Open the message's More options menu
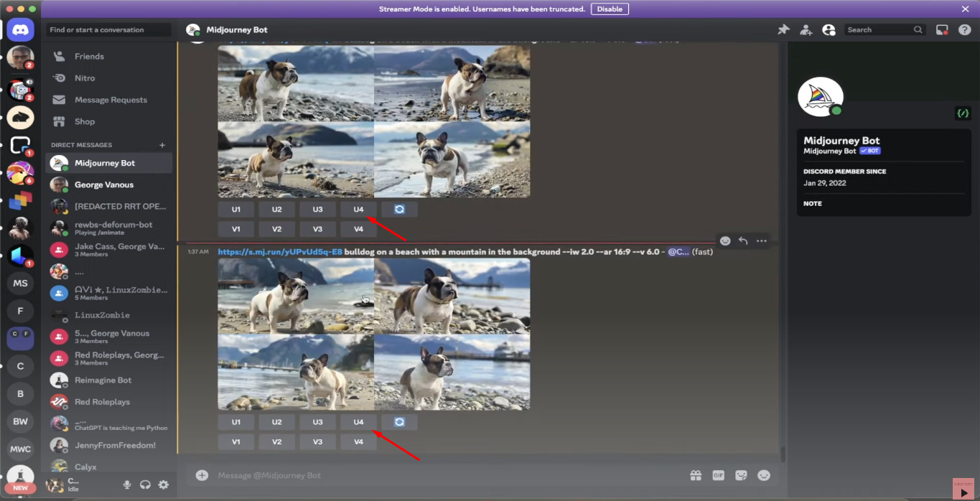The image size is (980, 501). pyautogui.click(x=761, y=240)
